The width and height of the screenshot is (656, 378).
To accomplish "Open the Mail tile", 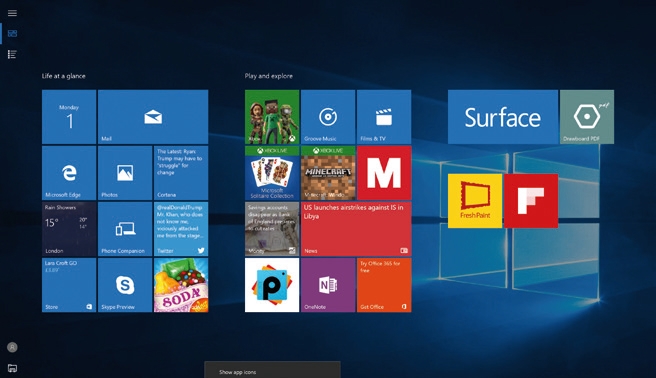I will point(153,117).
